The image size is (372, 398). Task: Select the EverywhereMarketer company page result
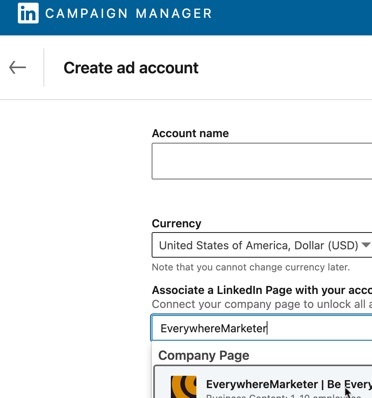263,382
